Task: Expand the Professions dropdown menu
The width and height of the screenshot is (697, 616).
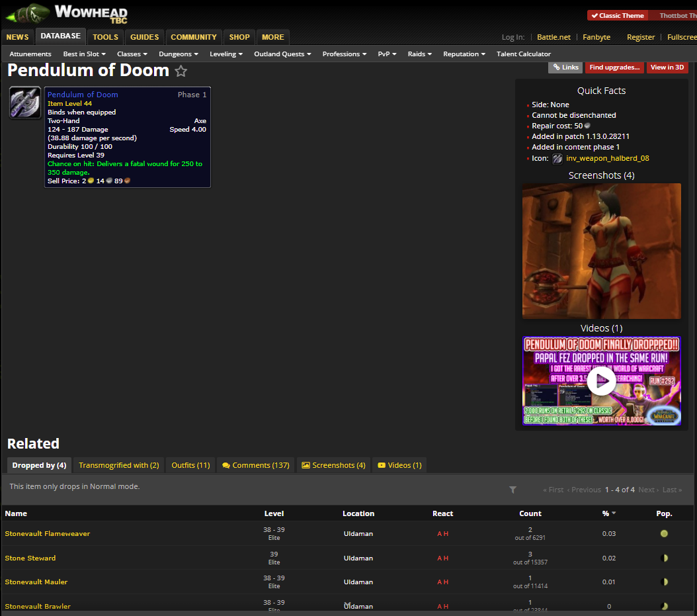Action: (344, 54)
